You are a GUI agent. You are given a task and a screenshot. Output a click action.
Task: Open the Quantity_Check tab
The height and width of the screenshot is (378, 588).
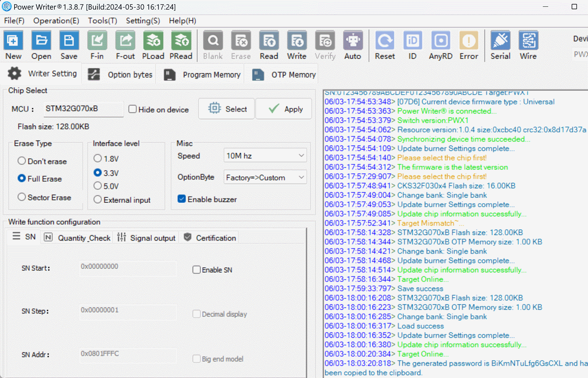click(x=77, y=238)
